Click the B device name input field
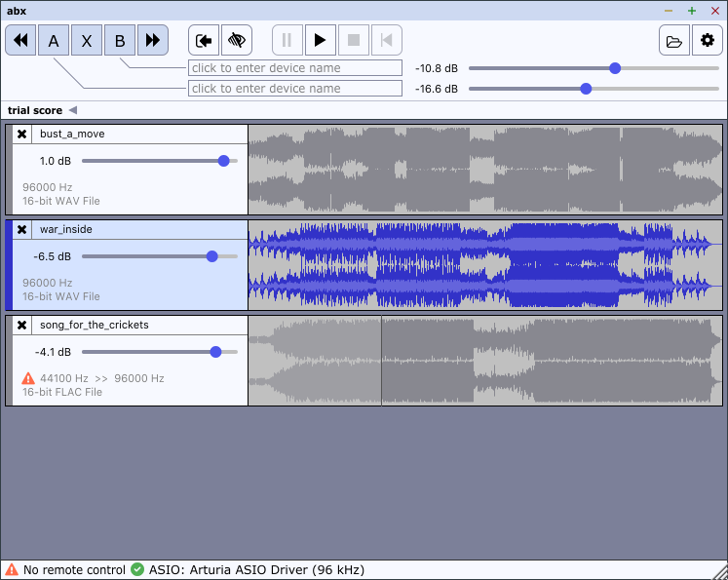The height and width of the screenshot is (580, 728). 295,68
